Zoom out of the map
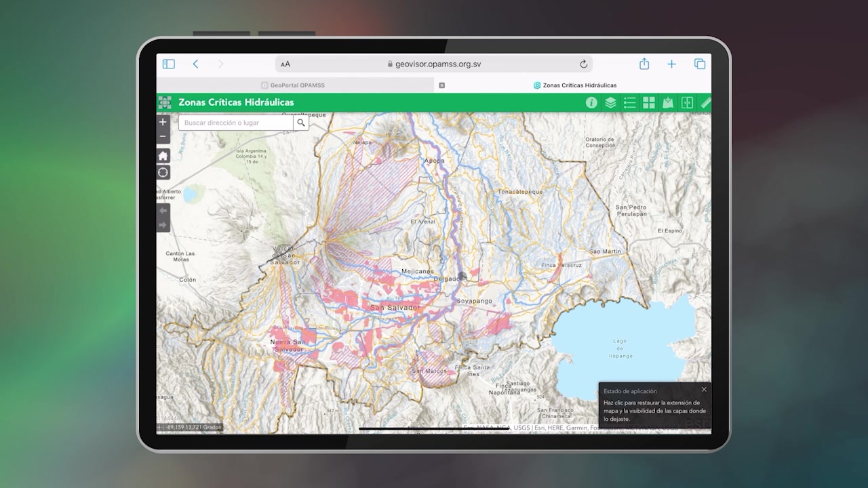This screenshot has width=868, height=488. (x=163, y=136)
